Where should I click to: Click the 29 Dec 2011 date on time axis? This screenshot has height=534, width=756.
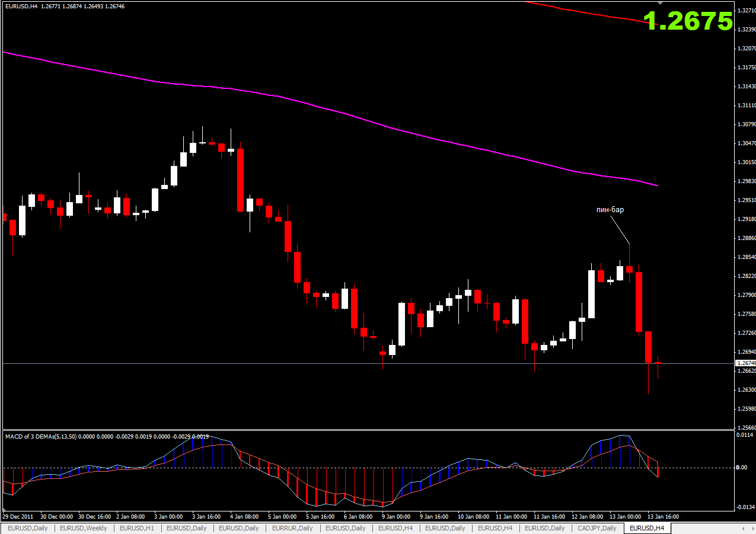pos(18,516)
